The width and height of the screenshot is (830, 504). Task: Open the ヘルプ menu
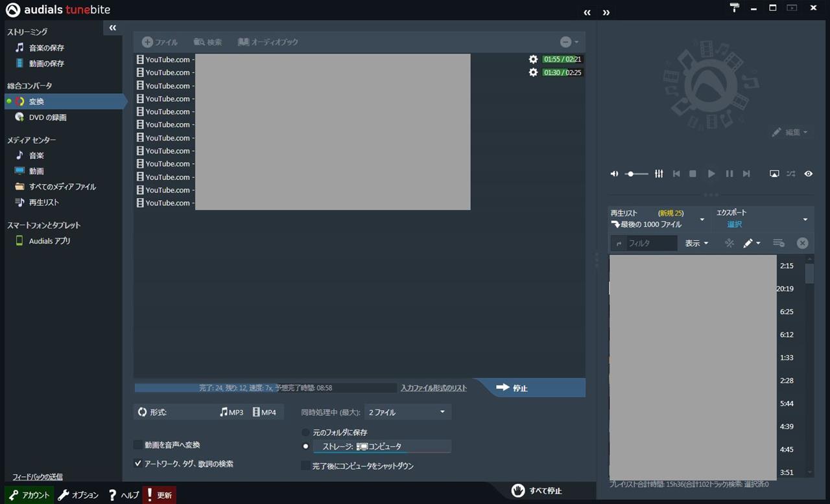(x=123, y=495)
